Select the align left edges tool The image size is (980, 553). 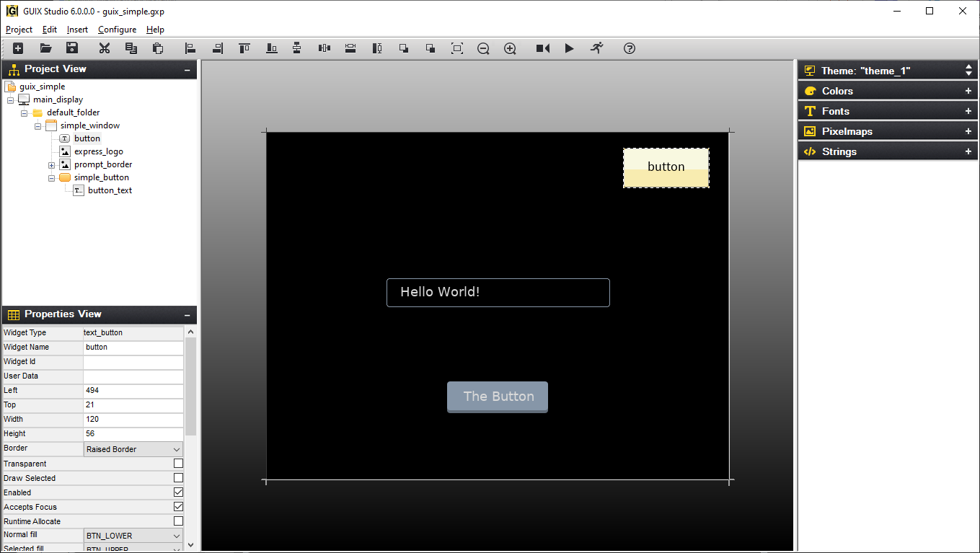coord(190,48)
